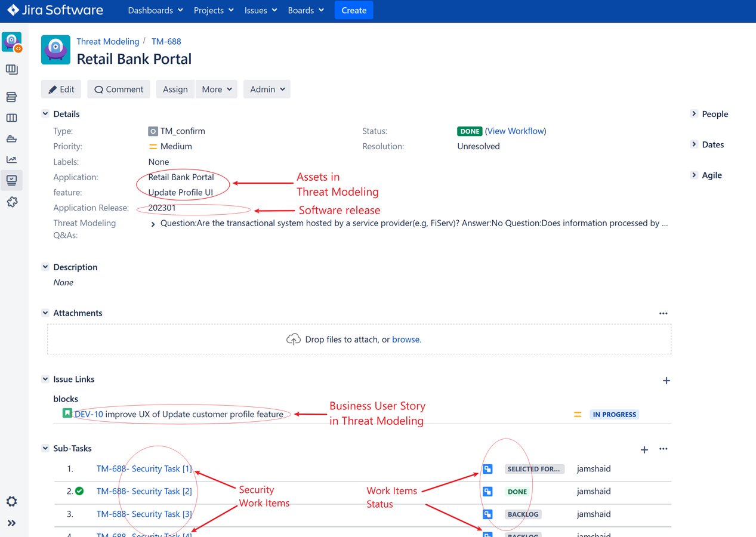The image size is (756, 537).
Task: Collapse the Issue Links section
Action: click(45, 379)
